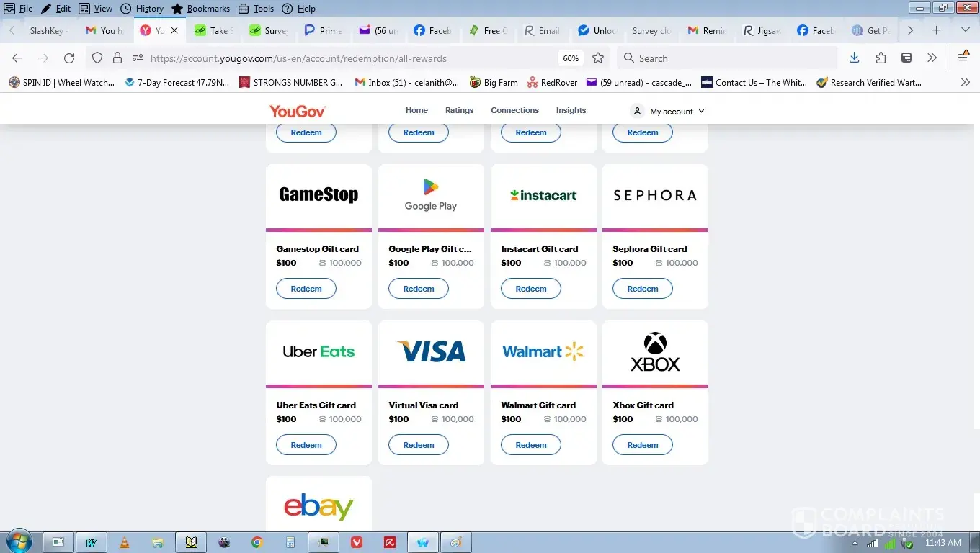Open the View menu

point(96,9)
